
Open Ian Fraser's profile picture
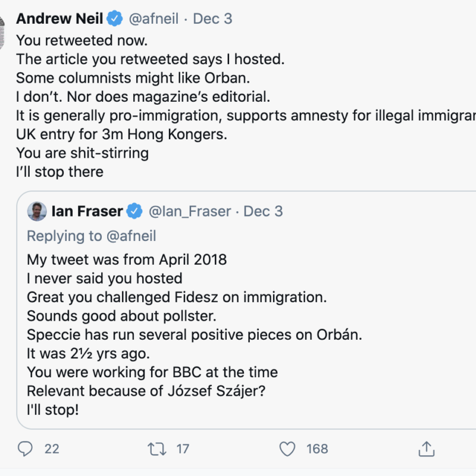coord(37,211)
